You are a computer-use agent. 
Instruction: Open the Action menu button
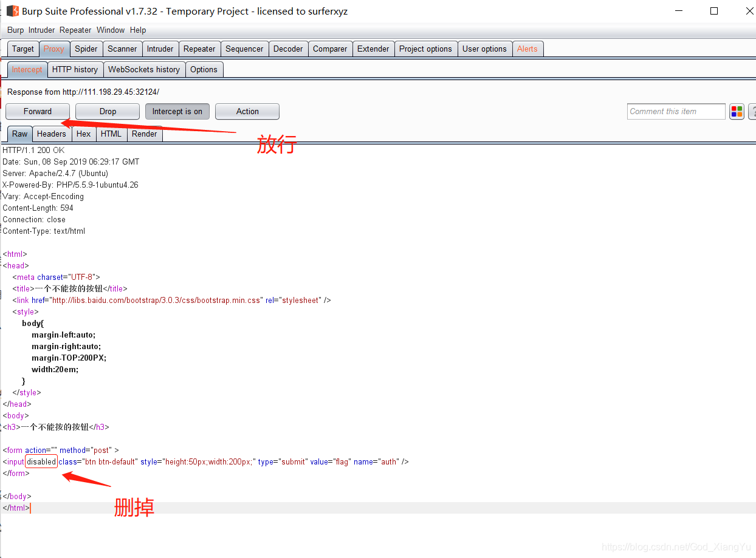(247, 112)
